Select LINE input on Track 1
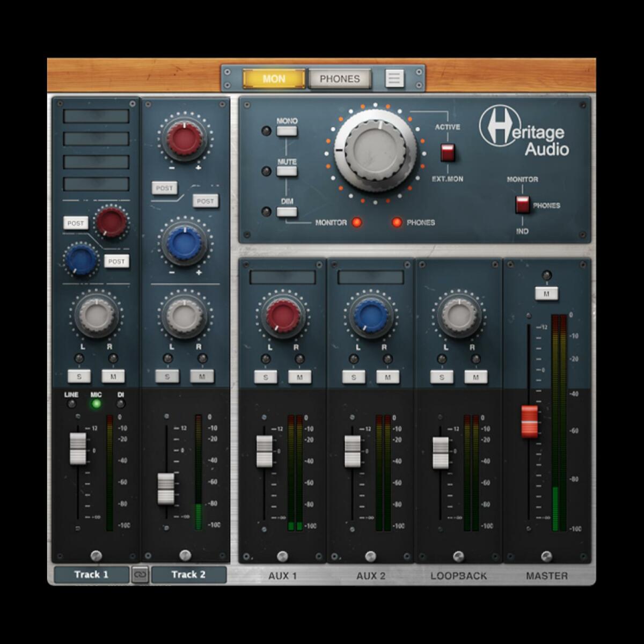 pyautogui.click(x=71, y=403)
